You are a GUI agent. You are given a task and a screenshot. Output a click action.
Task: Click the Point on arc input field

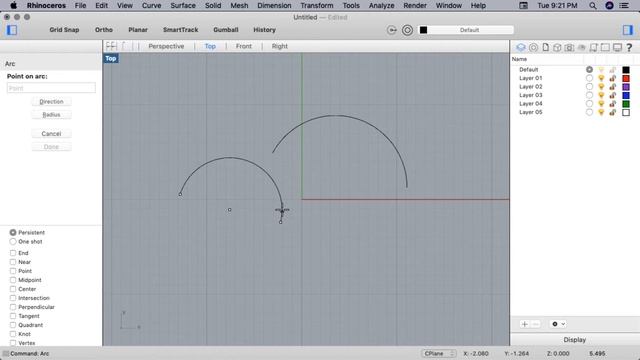51,88
